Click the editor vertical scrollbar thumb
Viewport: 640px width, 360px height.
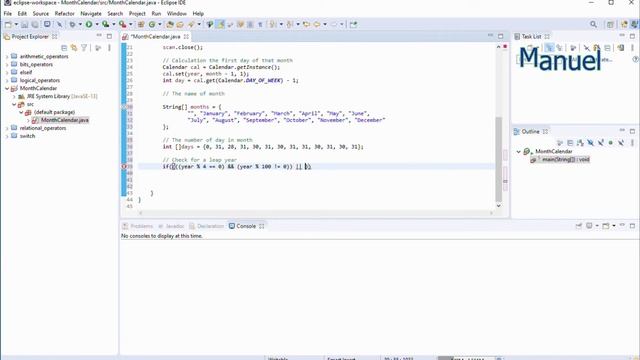[498, 159]
